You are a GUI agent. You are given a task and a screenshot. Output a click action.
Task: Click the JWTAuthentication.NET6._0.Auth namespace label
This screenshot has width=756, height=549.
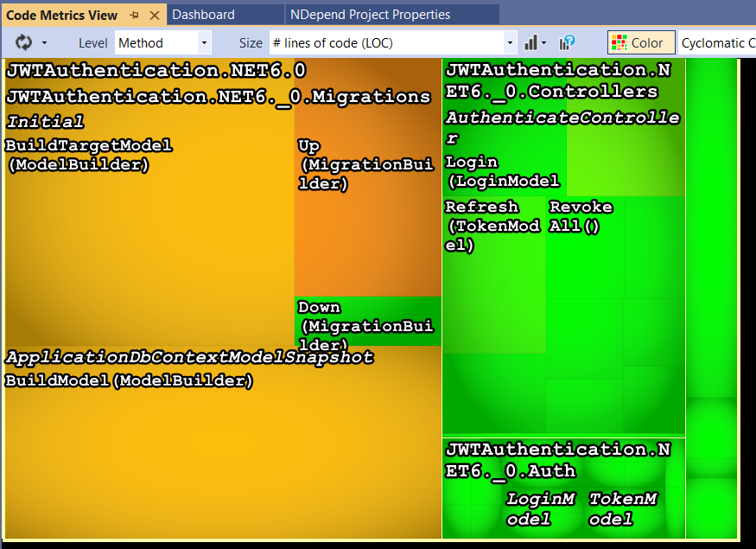[x=558, y=460]
